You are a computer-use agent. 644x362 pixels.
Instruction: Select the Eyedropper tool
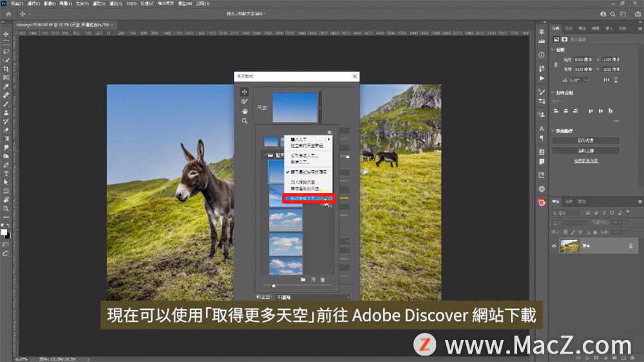point(6,86)
